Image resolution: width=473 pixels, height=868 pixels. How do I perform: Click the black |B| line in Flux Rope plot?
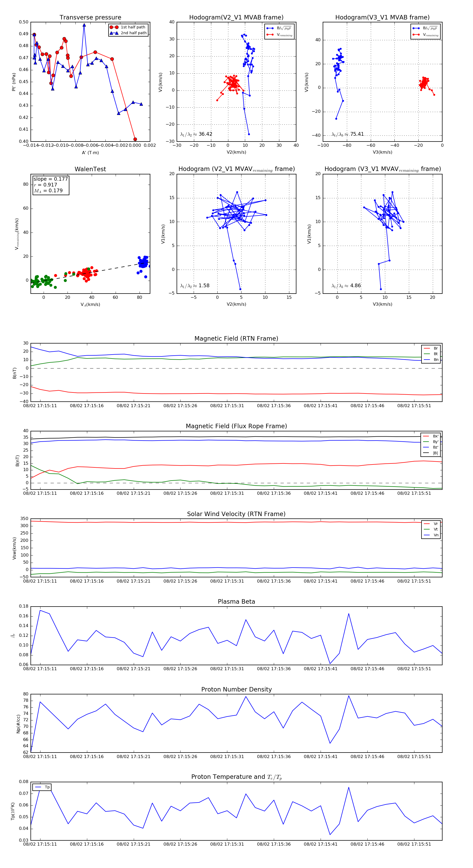pos(236,437)
